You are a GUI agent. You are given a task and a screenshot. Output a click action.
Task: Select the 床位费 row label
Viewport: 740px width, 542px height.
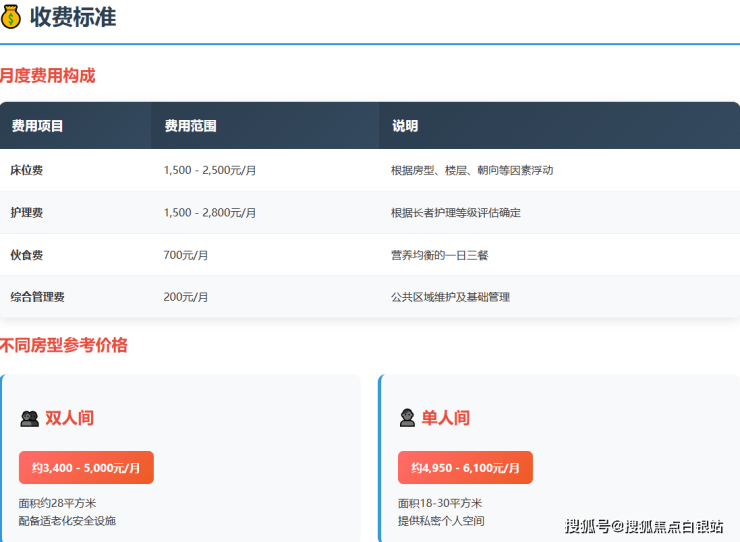coord(27,170)
